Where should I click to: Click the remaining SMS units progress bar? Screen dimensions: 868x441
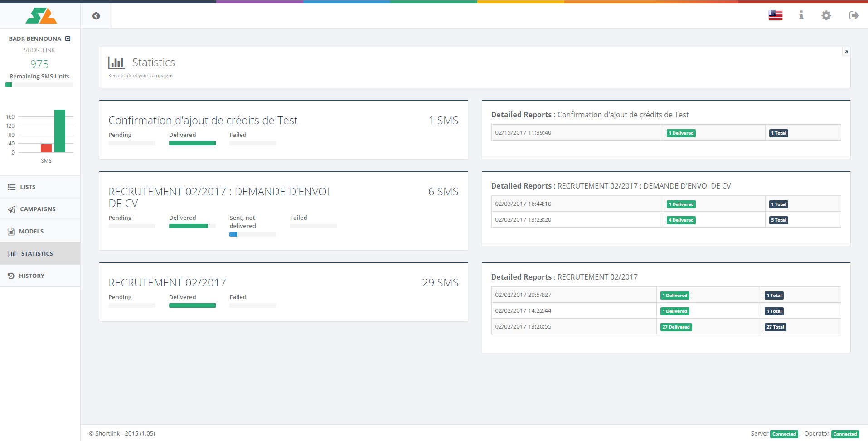tap(39, 85)
